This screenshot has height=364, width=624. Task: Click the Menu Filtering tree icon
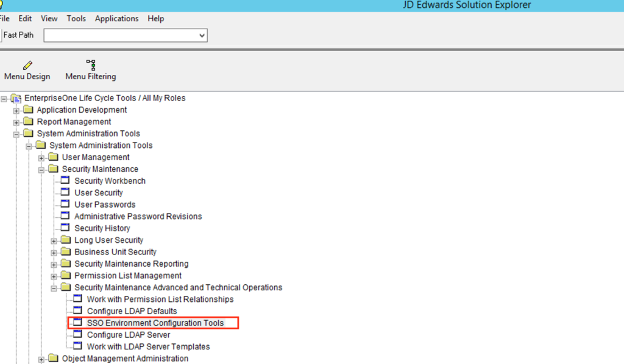coord(91,65)
